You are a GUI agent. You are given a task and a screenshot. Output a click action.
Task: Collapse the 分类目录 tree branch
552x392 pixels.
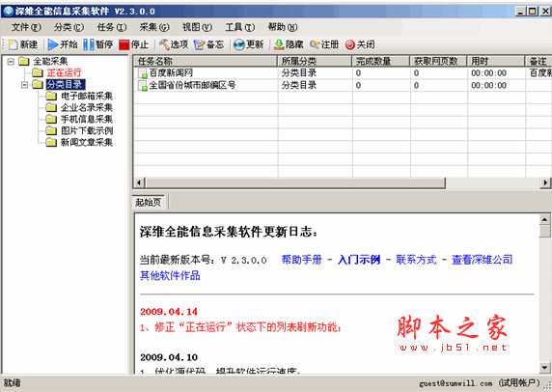[24, 85]
